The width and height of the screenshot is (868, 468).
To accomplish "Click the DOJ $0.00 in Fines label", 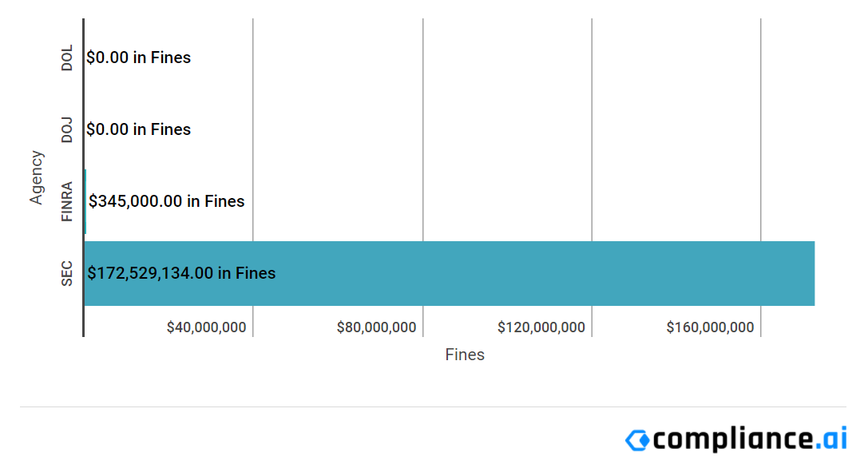I will pos(138,129).
